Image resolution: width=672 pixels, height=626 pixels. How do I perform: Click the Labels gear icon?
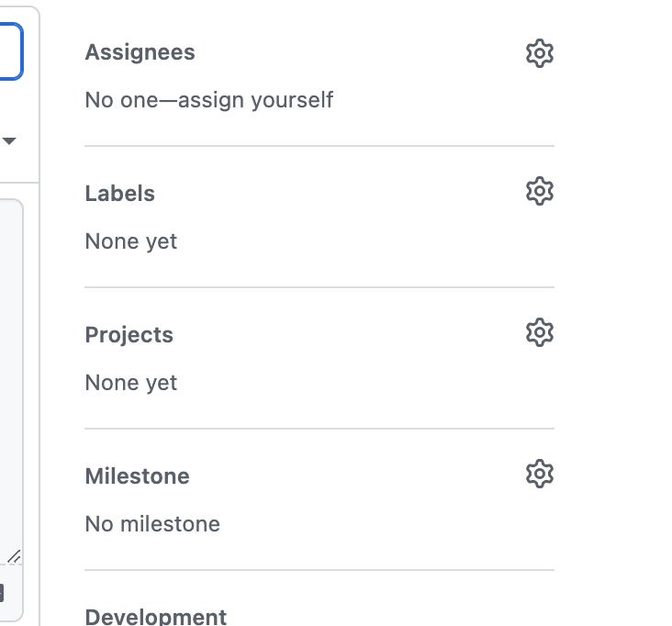click(540, 191)
